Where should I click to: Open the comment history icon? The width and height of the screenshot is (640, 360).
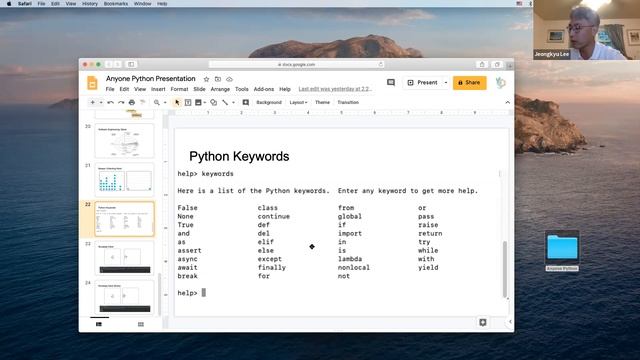tap(391, 82)
